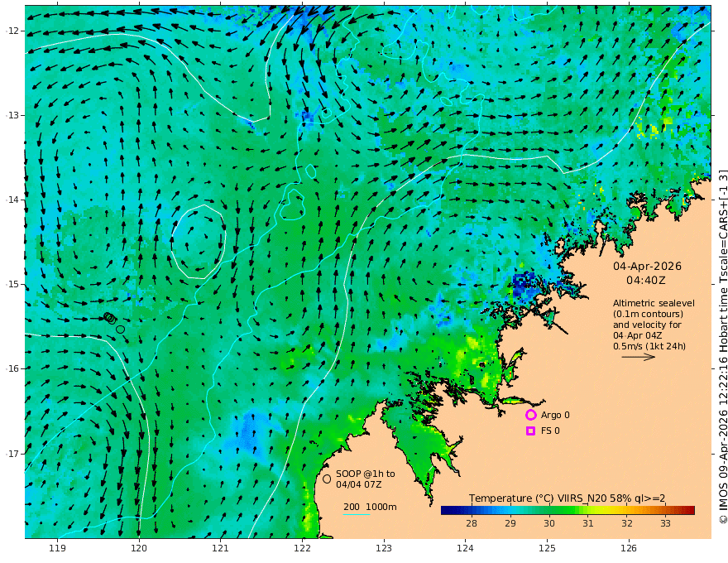Click longitude axis label 124
The height and width of the screenshot is (563, 728).
tap(466, 548)
